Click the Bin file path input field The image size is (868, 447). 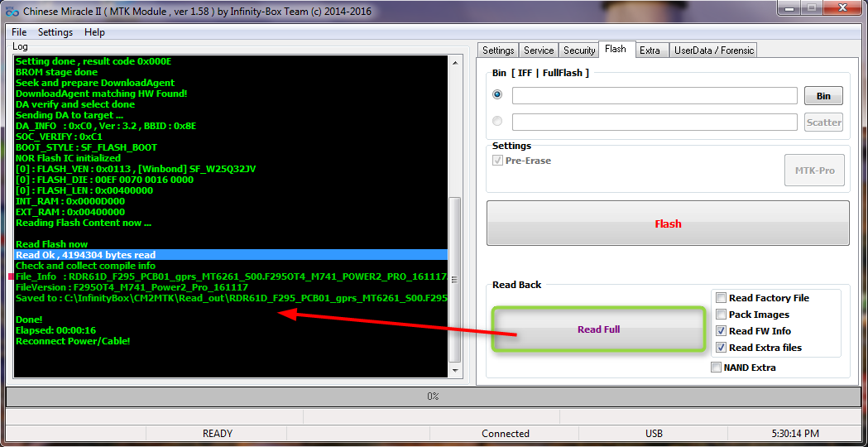click(654, 96)
